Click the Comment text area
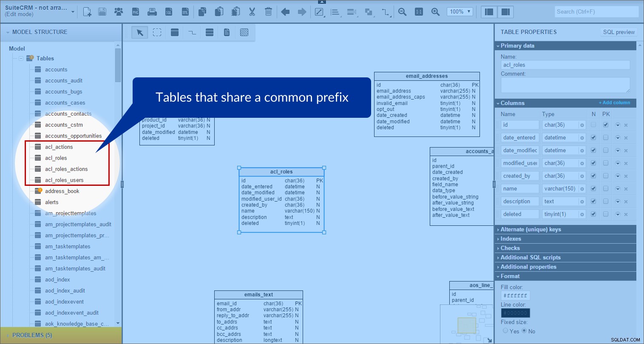The height and width of the screenshot is (344, 644). point(565,85)
